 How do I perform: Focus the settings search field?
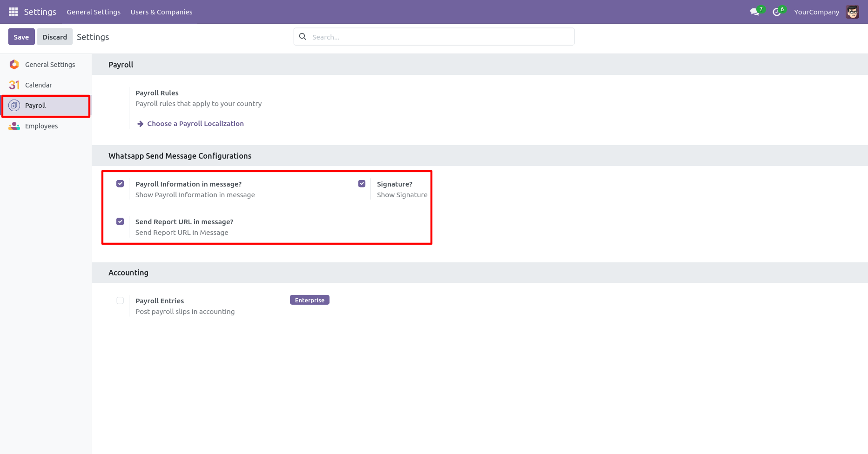tap(434, 37)
